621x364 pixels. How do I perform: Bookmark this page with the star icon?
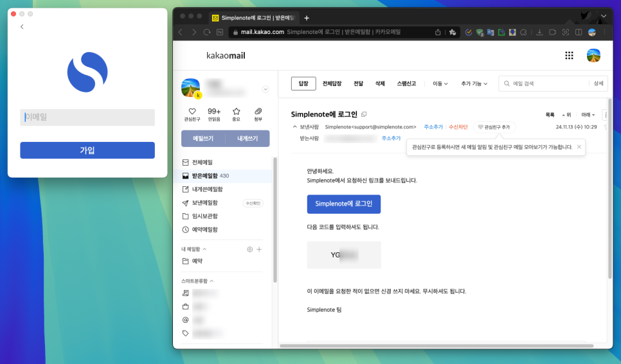coord(453,33)
